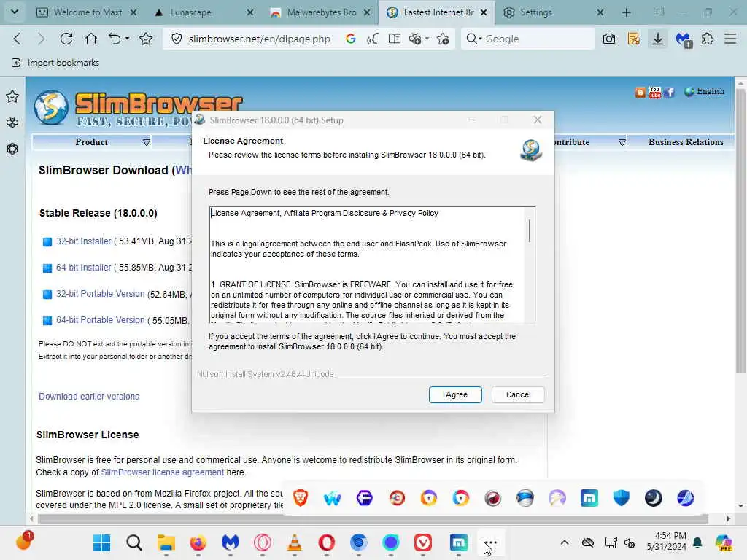
Task: Launch the Maxthon icon in overflow panel
Action: pyautogui.click(x=589, y=498)
